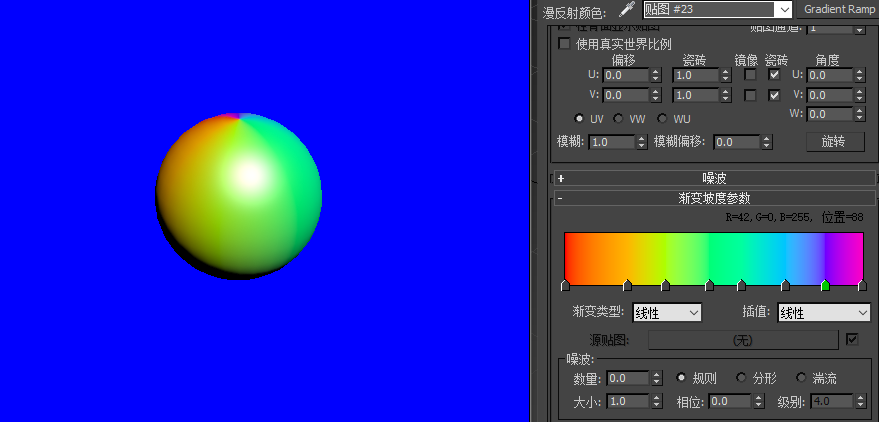Screen dimensions: 879x422
Task: Select the green gradient flag marker
Action: click(x=825, y=285)
